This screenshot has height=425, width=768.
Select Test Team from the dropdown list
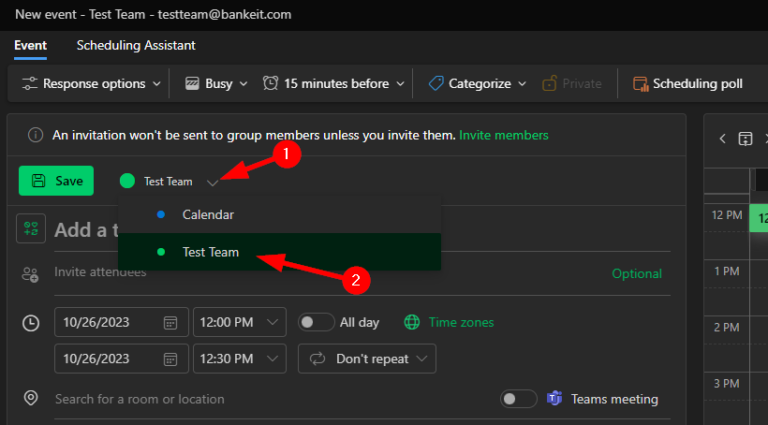click(x=279, y=252)
